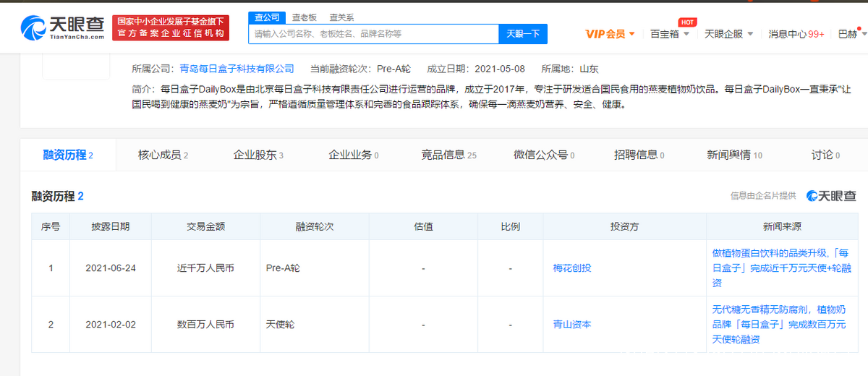Click the 近千万人民币 amount cell
The width and height of the screenshot is (868, 376).
point(205,268)
